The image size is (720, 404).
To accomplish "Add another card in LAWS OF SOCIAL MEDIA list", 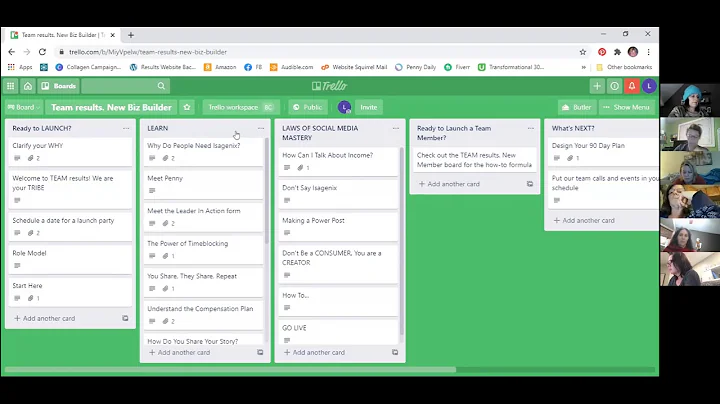I will point(315,353).
